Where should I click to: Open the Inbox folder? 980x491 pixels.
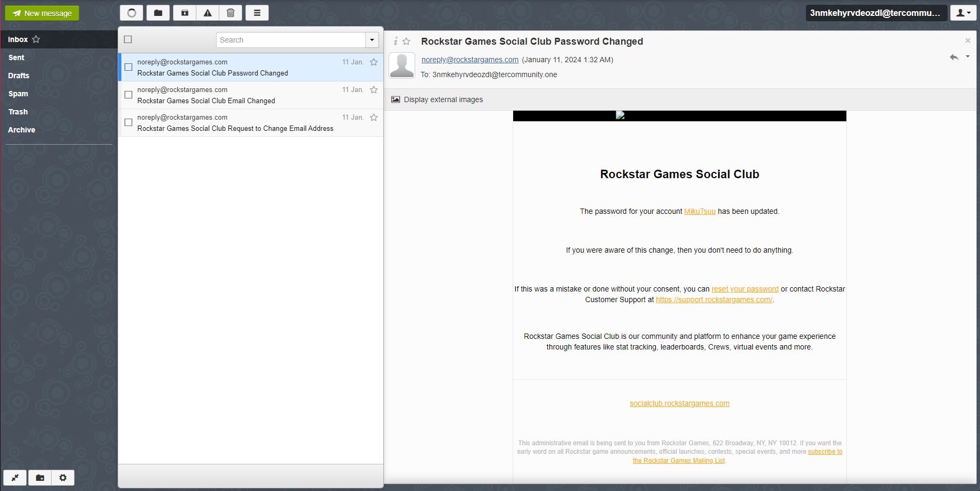18,39
